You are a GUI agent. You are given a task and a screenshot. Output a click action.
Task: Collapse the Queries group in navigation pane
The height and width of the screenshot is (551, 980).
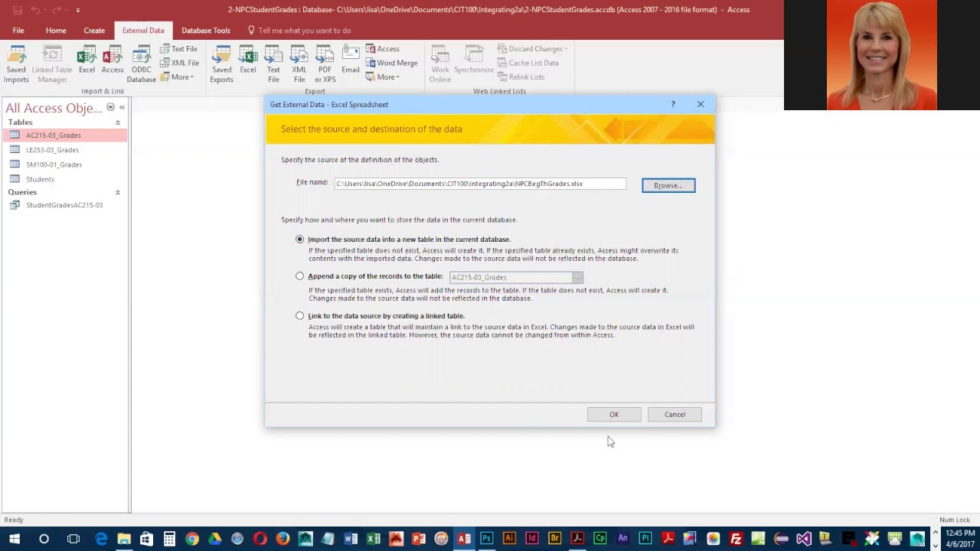(x=117, y=192)
